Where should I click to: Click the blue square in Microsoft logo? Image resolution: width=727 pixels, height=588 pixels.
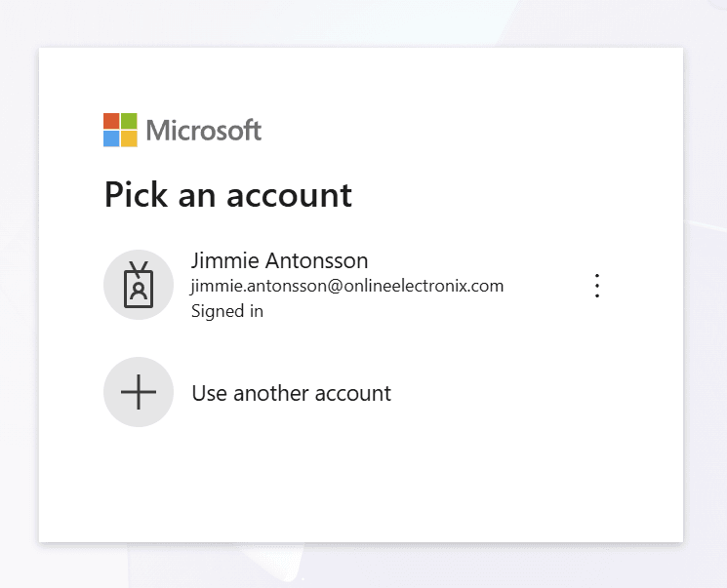(111, 138)
